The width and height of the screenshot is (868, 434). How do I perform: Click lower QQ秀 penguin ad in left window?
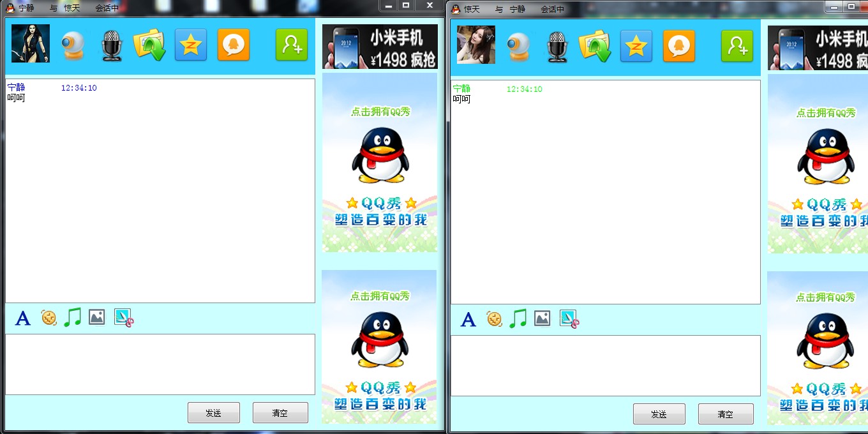tap(379, 347)
